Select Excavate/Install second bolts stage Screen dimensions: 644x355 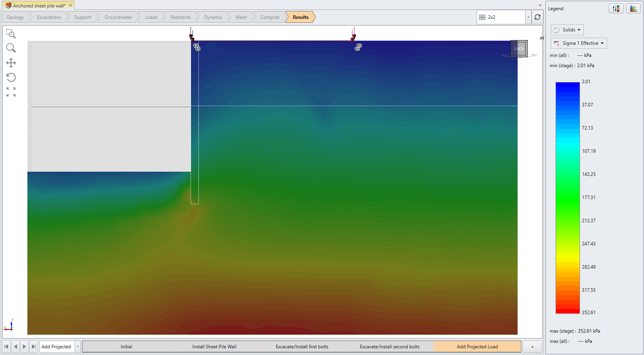[390, 347]
